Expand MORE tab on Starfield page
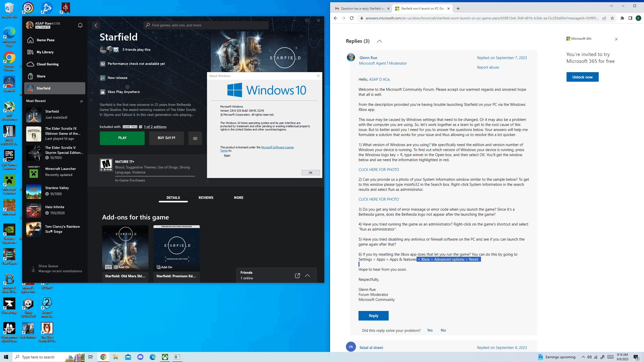 (x=238, y=198)
